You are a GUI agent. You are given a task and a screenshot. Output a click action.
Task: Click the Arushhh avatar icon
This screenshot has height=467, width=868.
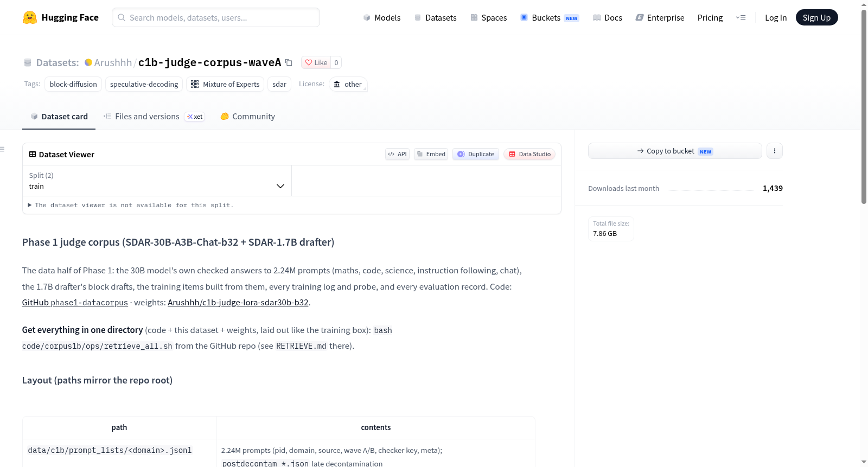88,62
